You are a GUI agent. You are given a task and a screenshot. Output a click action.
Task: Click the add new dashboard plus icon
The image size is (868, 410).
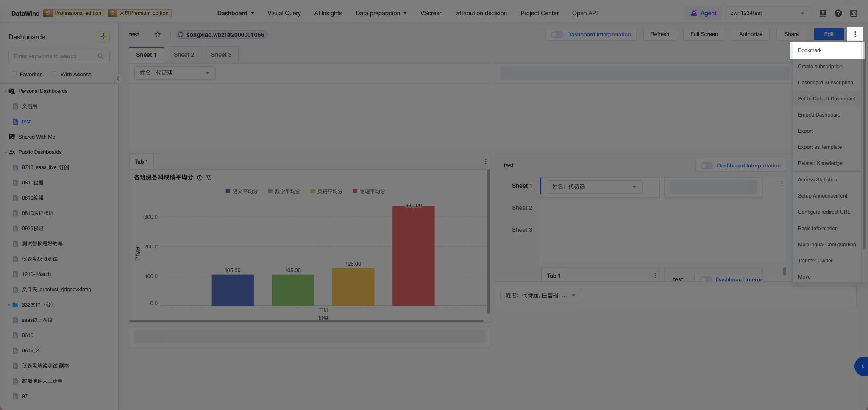coord(103,37)
